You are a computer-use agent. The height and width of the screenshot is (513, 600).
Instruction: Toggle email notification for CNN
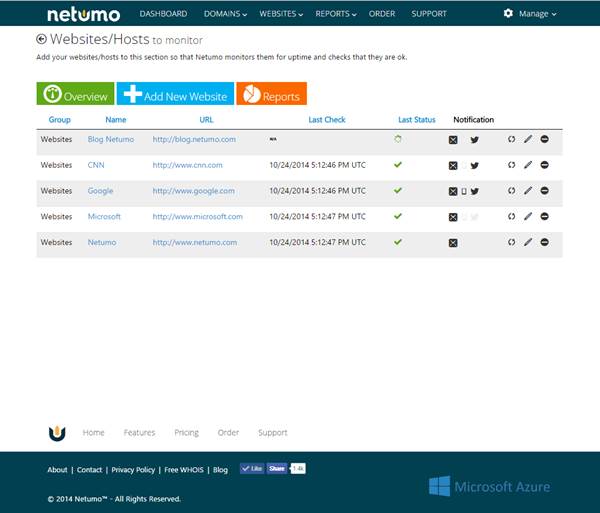pyautogui.click(x=453, y=166)
